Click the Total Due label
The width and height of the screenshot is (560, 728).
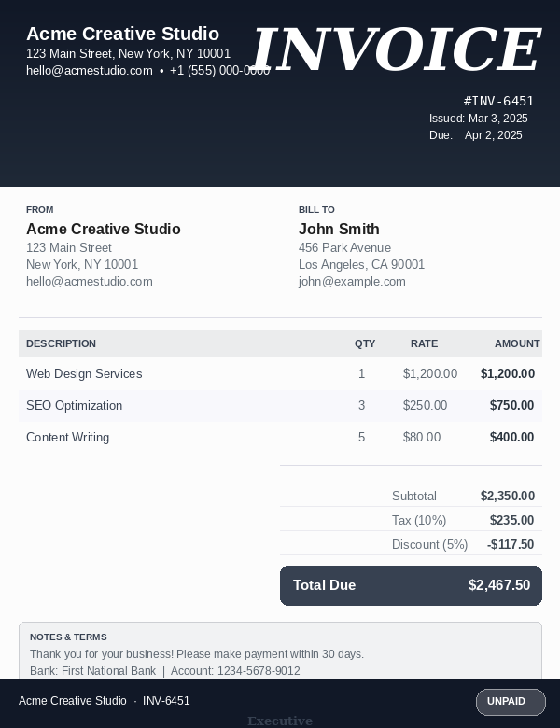pyautogui.click(x=324, y=585)
